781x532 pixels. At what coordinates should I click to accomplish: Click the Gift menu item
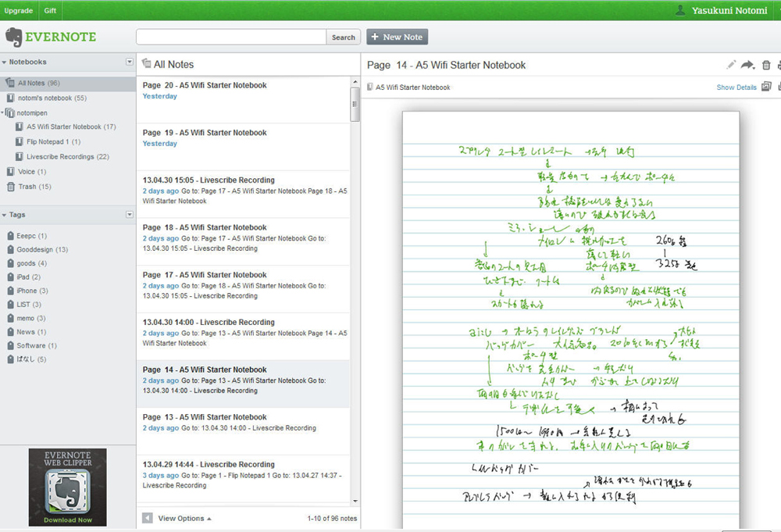click(x=50, y=11)
